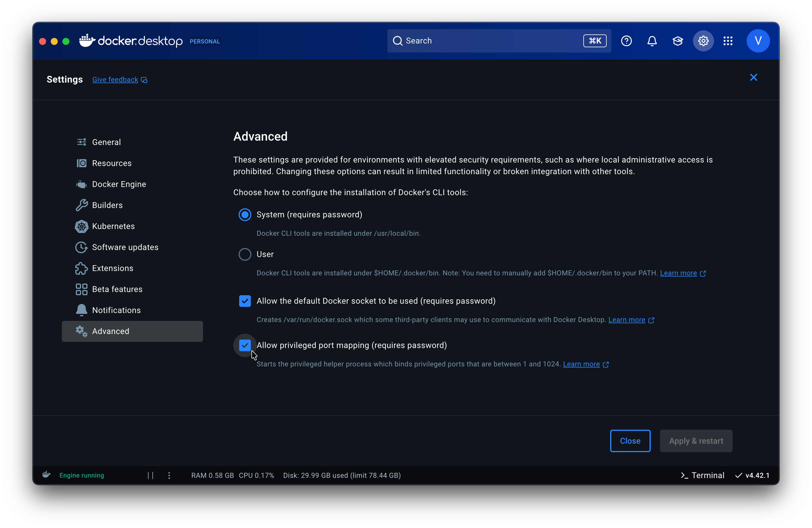Click the CPU 0.17% status entry
This screenshot has width=812, height=528.
click(256, 475)
